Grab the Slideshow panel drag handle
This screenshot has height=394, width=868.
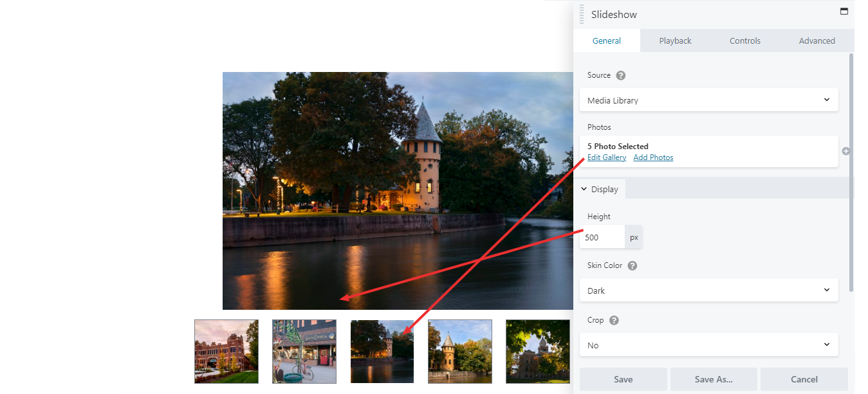coord(582,14)
